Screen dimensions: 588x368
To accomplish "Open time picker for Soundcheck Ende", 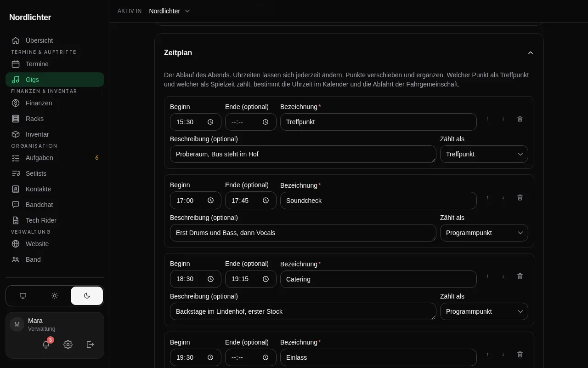I will point(266,201).
